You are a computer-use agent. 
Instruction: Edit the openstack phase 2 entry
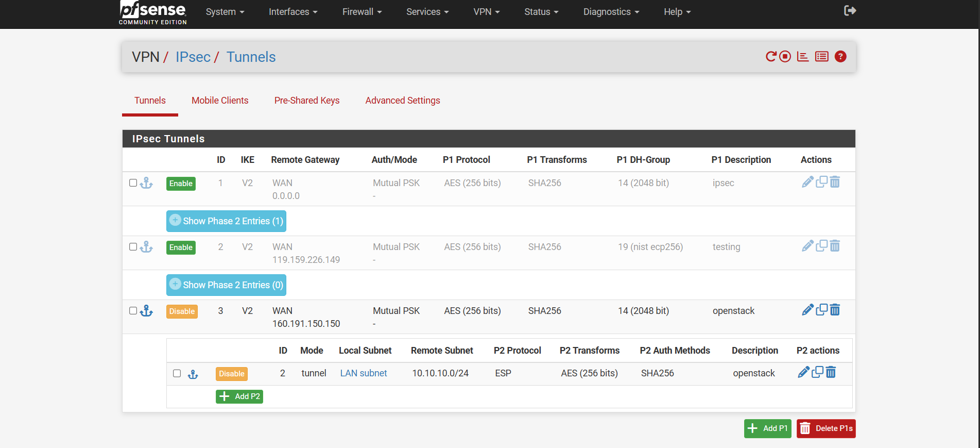click(x=803, y=372)
